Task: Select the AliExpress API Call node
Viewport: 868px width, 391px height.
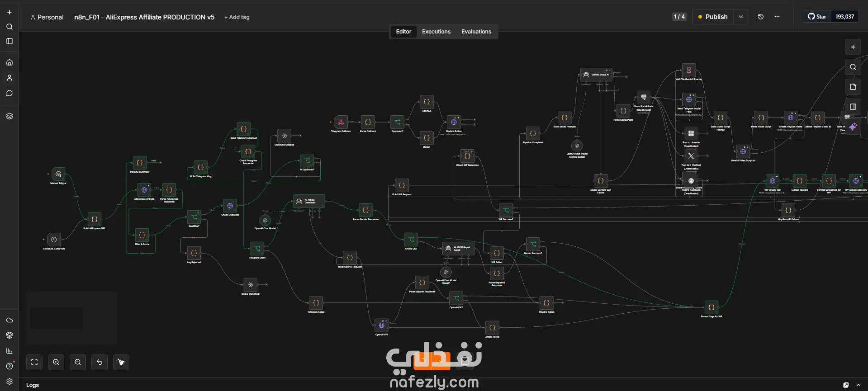Action: tap(144, 190)
